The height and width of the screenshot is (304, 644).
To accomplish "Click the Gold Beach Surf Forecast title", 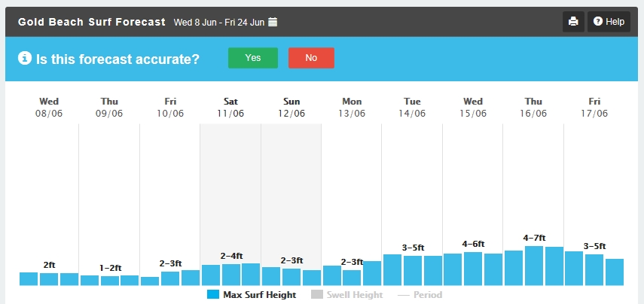I will 91,22.
